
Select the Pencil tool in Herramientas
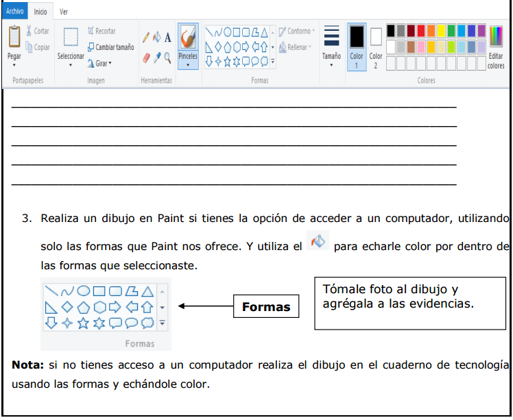[145, 38]
